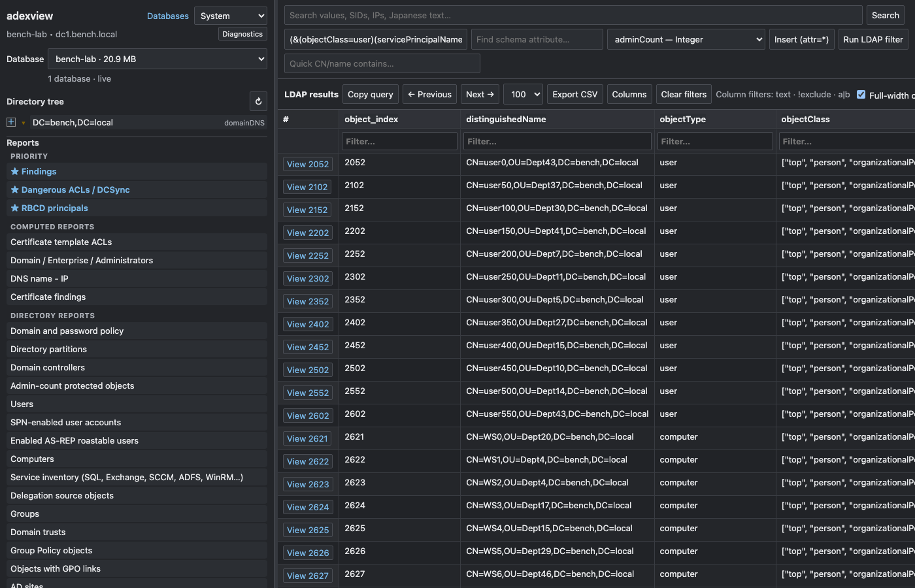Change the page size 100 dropdown
Viewport: 915px width, 588px height.
[524, 94]
